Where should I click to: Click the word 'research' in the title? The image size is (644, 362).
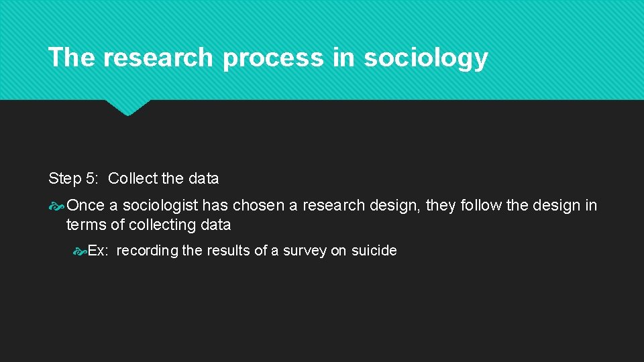click(x=158, y=58)
